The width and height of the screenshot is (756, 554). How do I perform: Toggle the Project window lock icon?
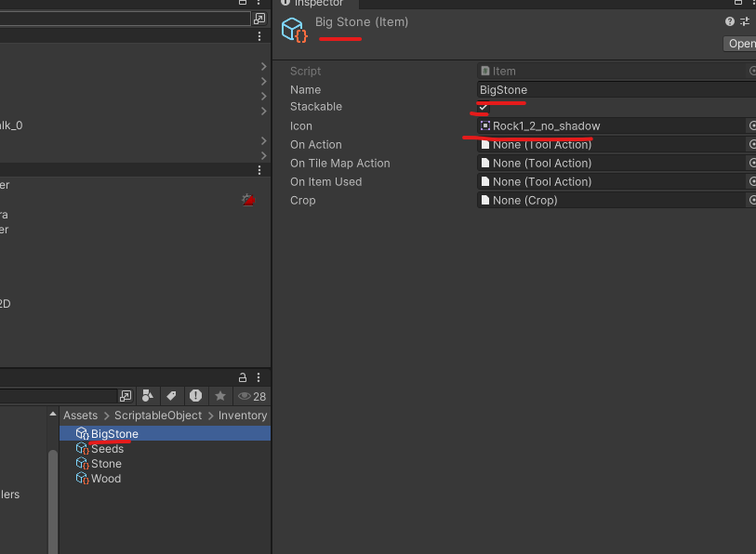click(x=243, y=377)
